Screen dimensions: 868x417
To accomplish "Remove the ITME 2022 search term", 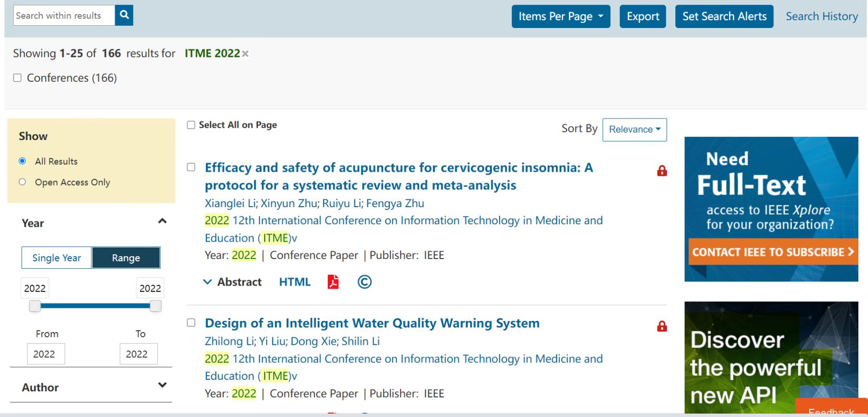I will coord(246,54).
